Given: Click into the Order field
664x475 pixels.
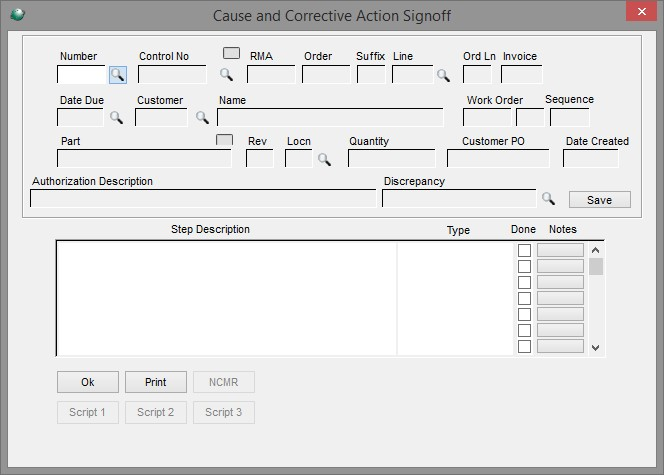Looking at the screenshot, I should [326, 75].
